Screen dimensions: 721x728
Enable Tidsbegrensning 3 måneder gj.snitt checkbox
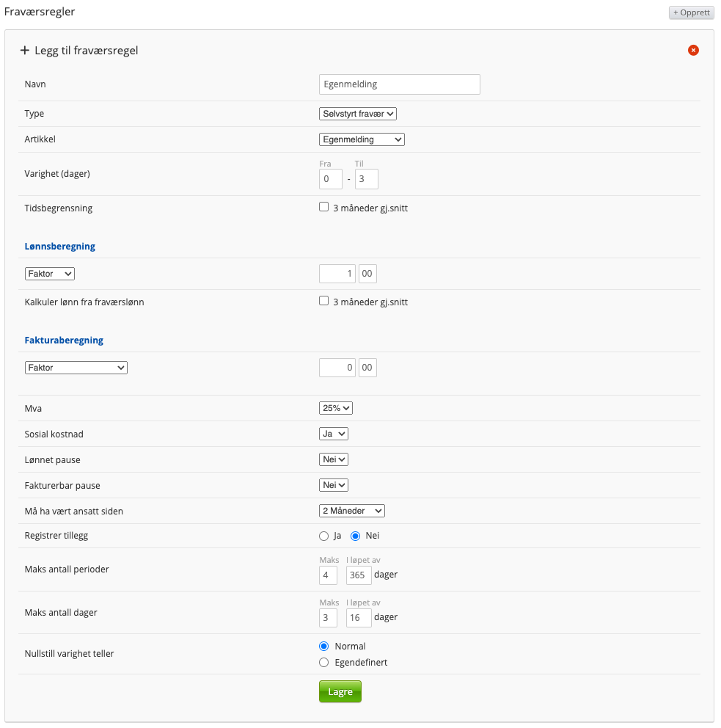tap(323, 207)
